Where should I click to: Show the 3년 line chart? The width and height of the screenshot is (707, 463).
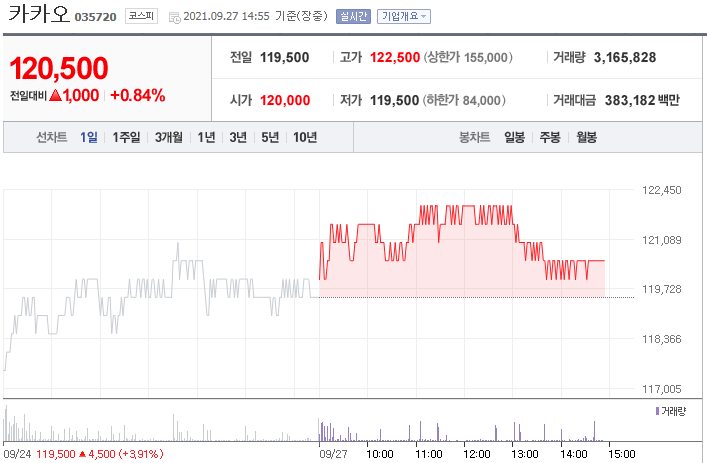(238, 137)
